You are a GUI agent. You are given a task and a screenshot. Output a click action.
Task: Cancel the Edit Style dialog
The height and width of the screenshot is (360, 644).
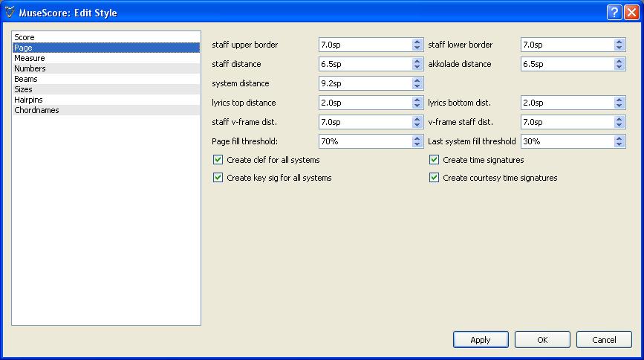tap(604, 340)
